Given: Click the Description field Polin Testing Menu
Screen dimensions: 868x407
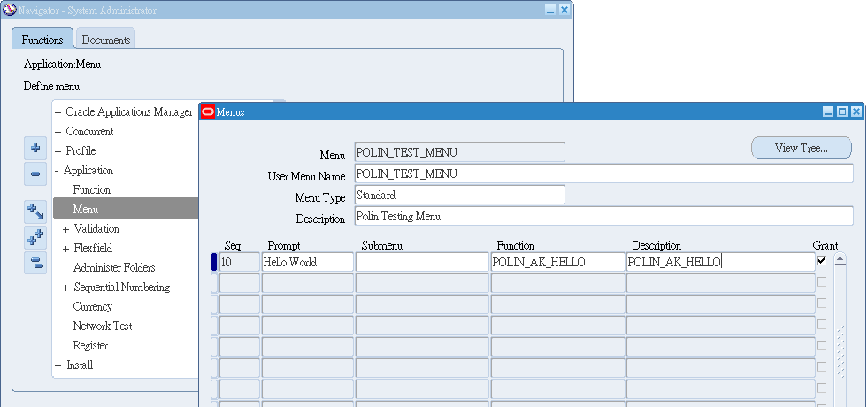Looking at the screenshot, I should [x=603, y=216].
